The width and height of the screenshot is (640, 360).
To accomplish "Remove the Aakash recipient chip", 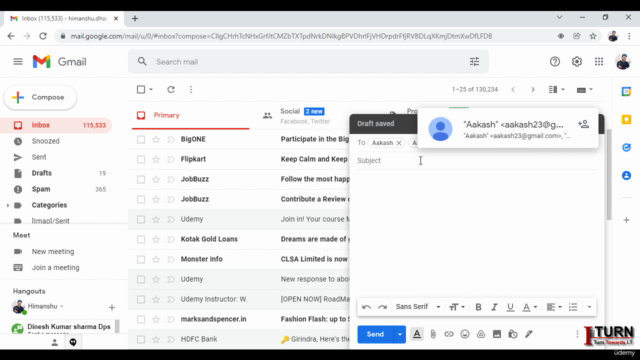I will coord(399,143).
